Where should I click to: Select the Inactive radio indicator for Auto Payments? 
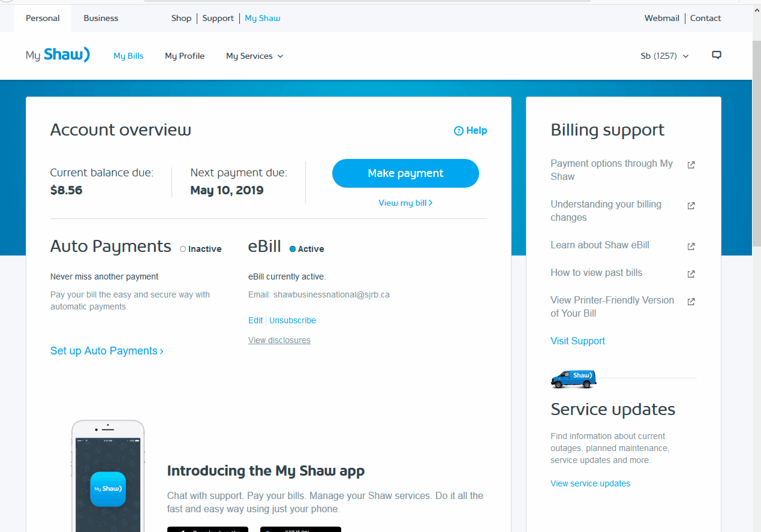182,248
